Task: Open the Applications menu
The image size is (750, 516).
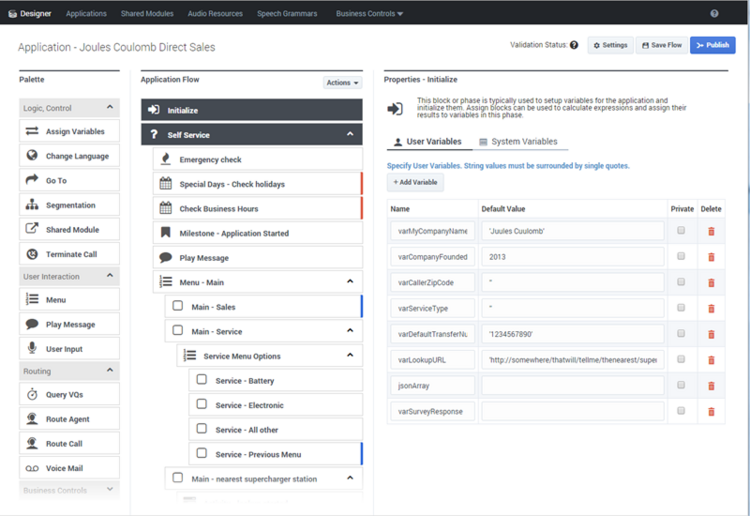Action: pos(86,13)
